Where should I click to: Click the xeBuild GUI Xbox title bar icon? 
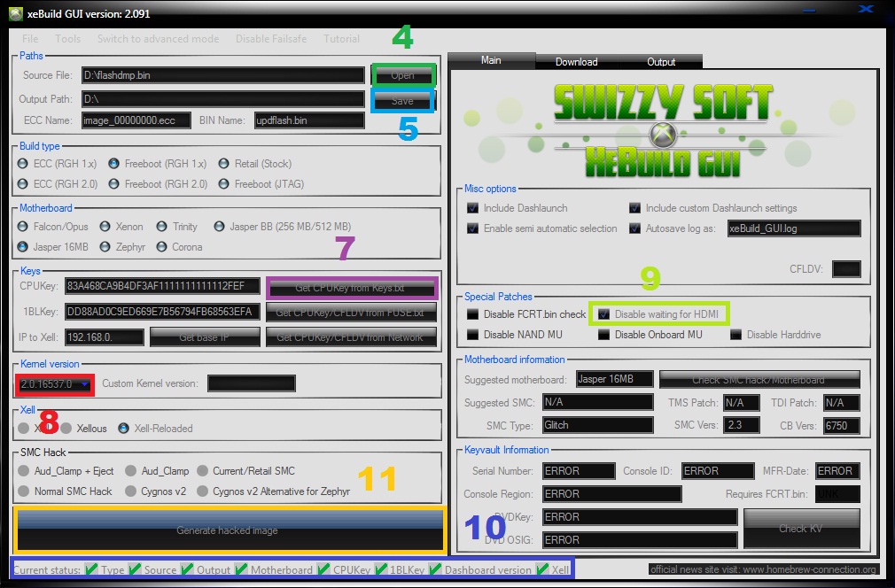[16, 13]
